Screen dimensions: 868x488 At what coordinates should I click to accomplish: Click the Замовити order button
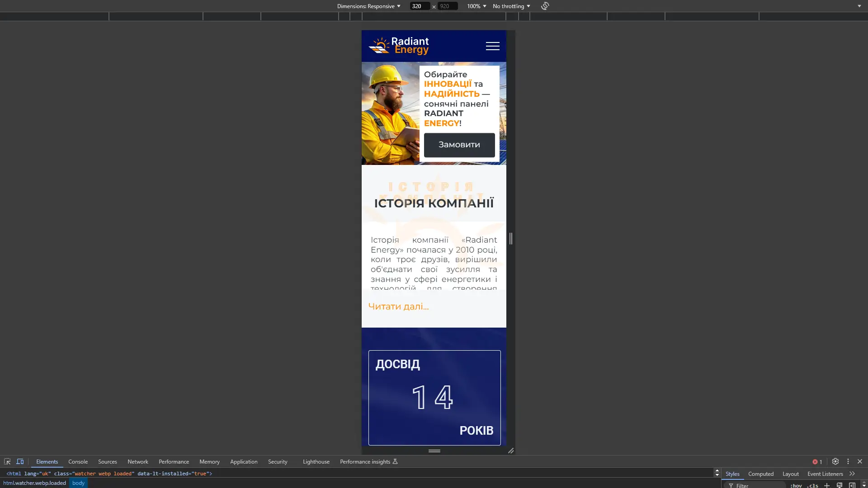pyautogui.click(x=459, y=145)
